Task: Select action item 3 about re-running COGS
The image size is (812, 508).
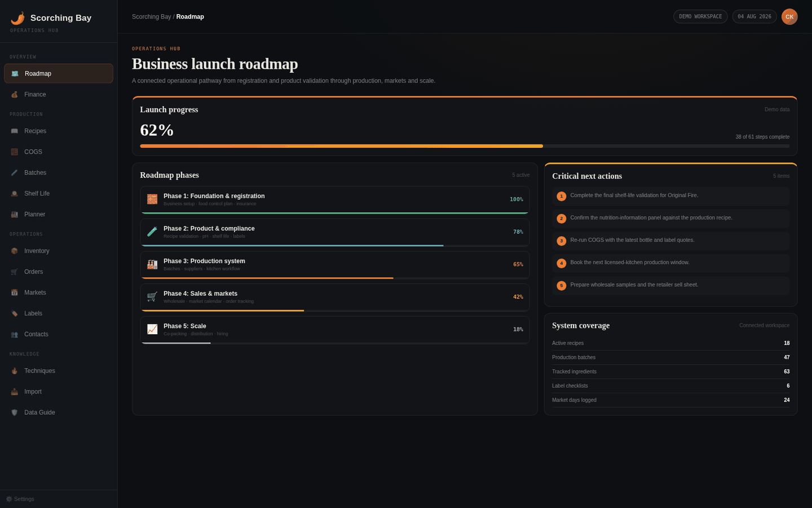Action: 670,241
